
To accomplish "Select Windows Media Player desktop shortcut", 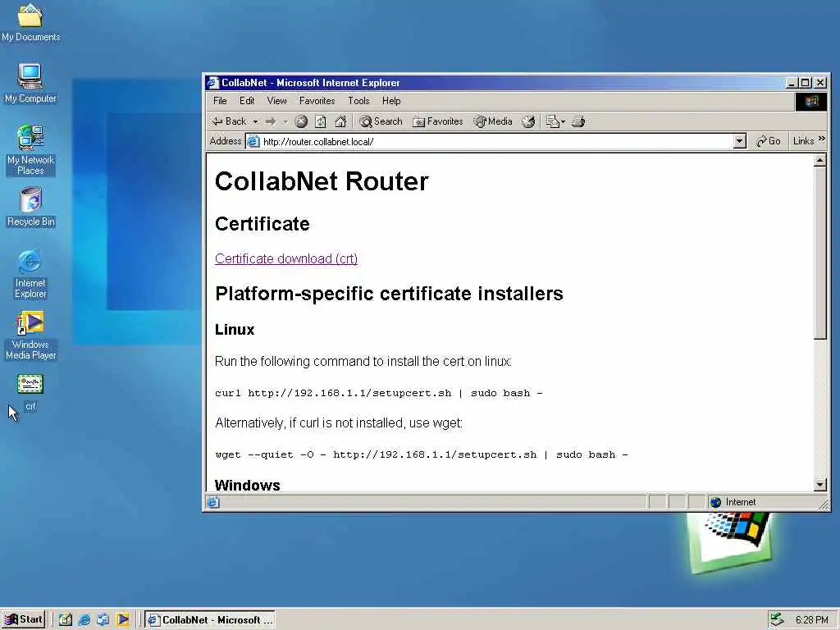I will click(30, 336).
